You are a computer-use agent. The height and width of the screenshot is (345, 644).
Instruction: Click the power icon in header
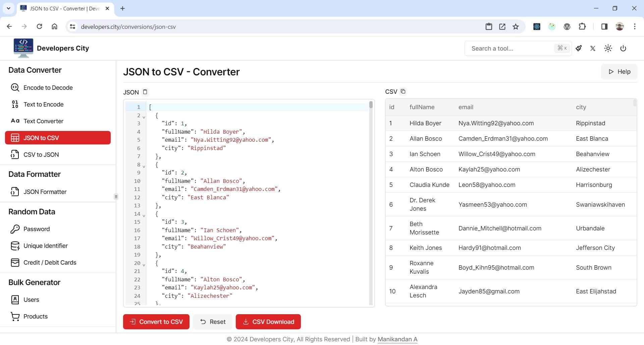coord(623,48)
